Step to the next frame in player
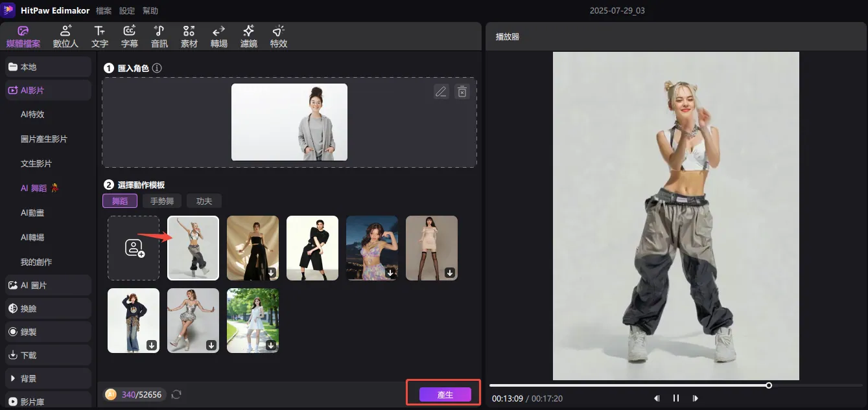The image size is (868, 410). [696, 398]
